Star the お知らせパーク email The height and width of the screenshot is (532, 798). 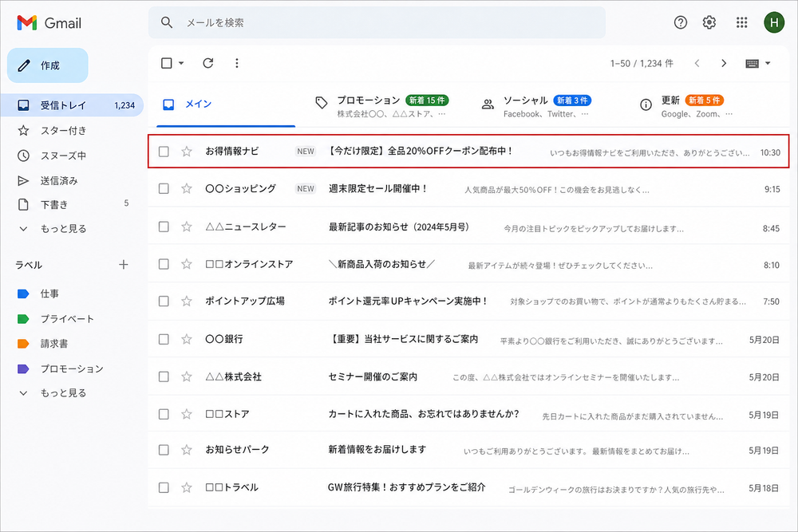coord(187,450)
